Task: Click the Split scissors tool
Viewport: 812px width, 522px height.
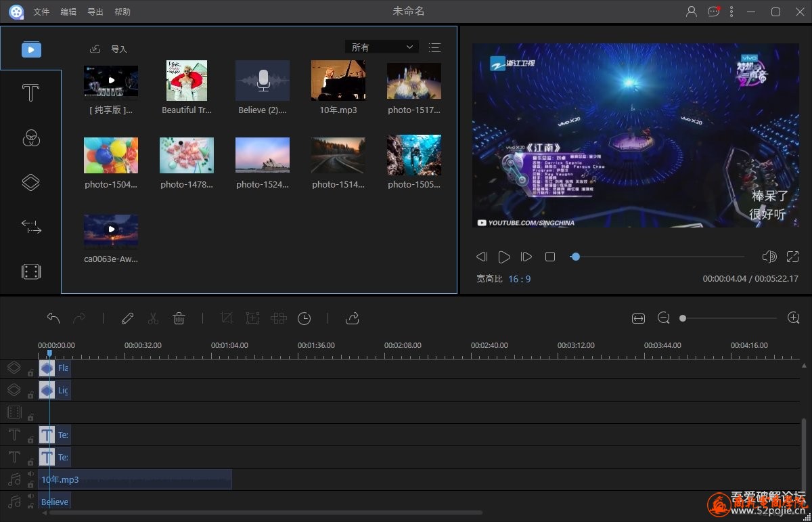Action: 153,318
